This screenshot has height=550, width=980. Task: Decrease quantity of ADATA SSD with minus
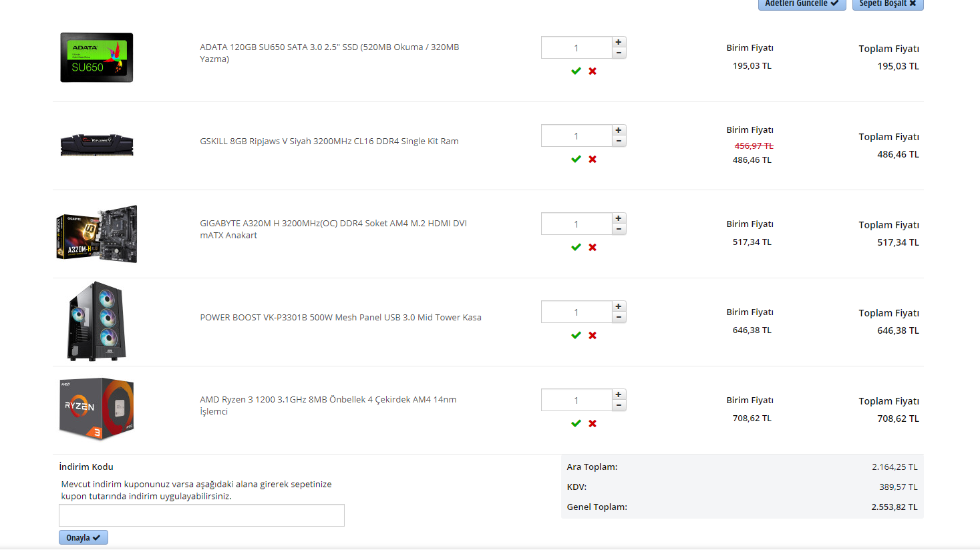pos(619,53)
